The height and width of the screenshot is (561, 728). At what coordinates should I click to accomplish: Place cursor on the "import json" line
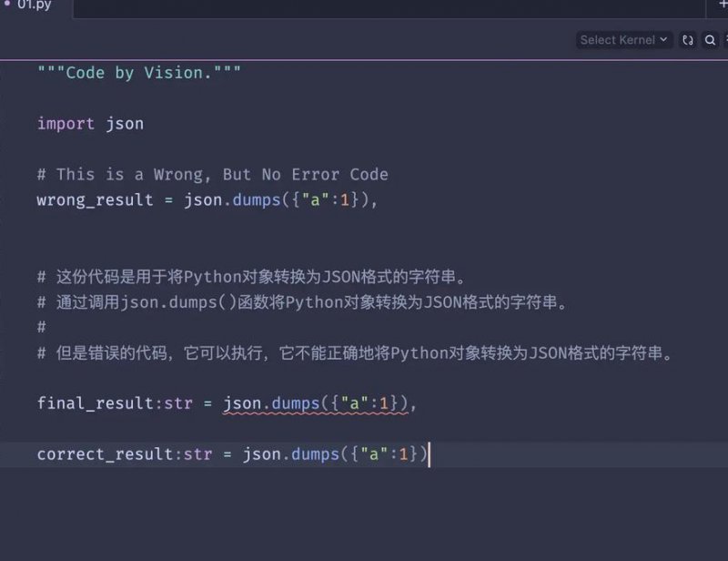pyautogui.click(x=90, y=124)
